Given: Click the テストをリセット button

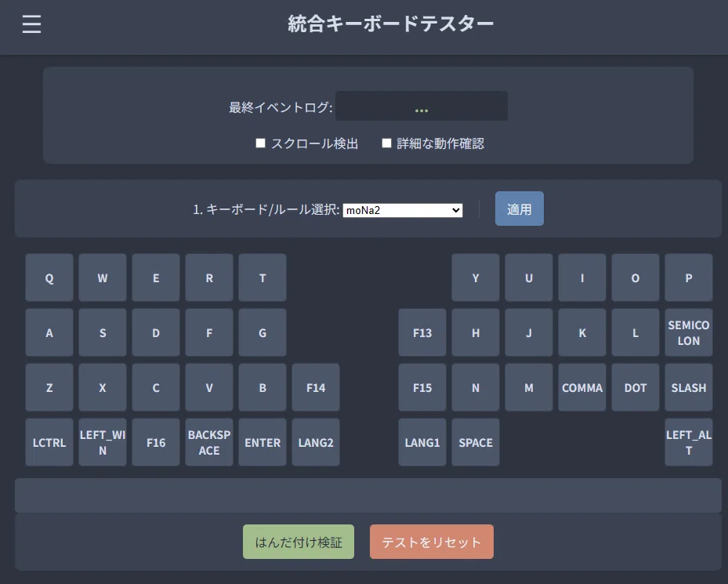Looking at the screenshot, I should point(432,542).
